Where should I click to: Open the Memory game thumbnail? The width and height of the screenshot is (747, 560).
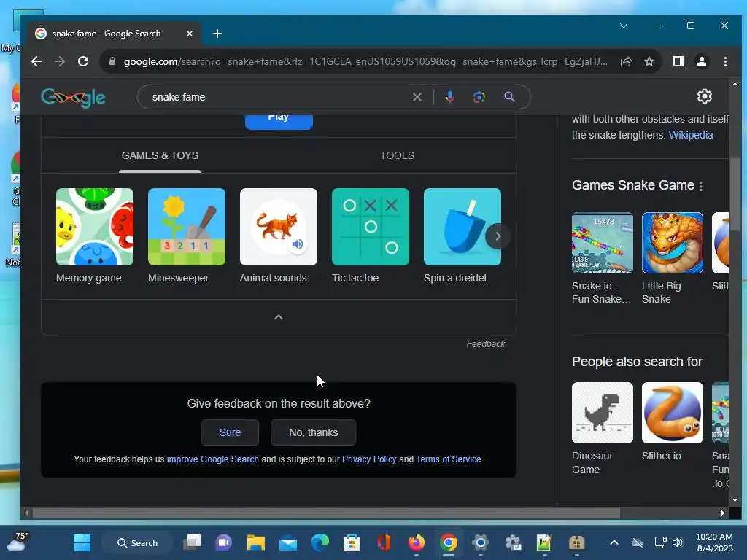[95, 227]
